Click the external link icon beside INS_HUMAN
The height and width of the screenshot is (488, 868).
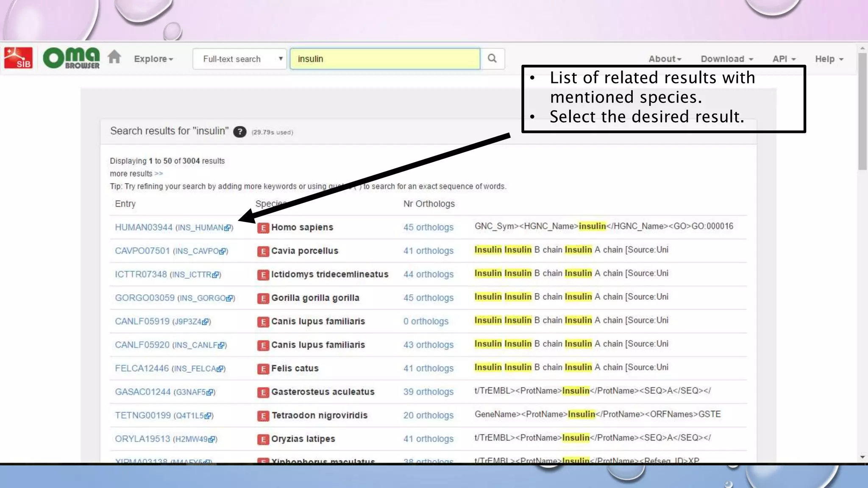point(228,228)
